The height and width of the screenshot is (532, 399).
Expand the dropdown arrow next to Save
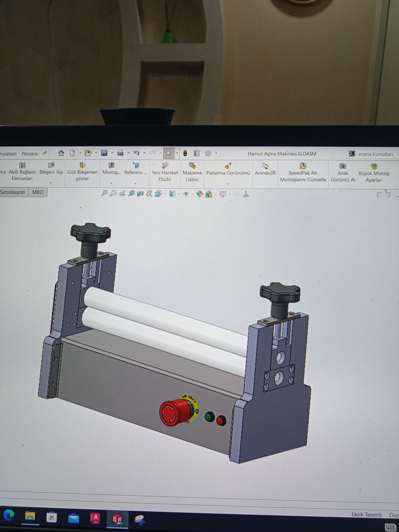click(112, 153)
